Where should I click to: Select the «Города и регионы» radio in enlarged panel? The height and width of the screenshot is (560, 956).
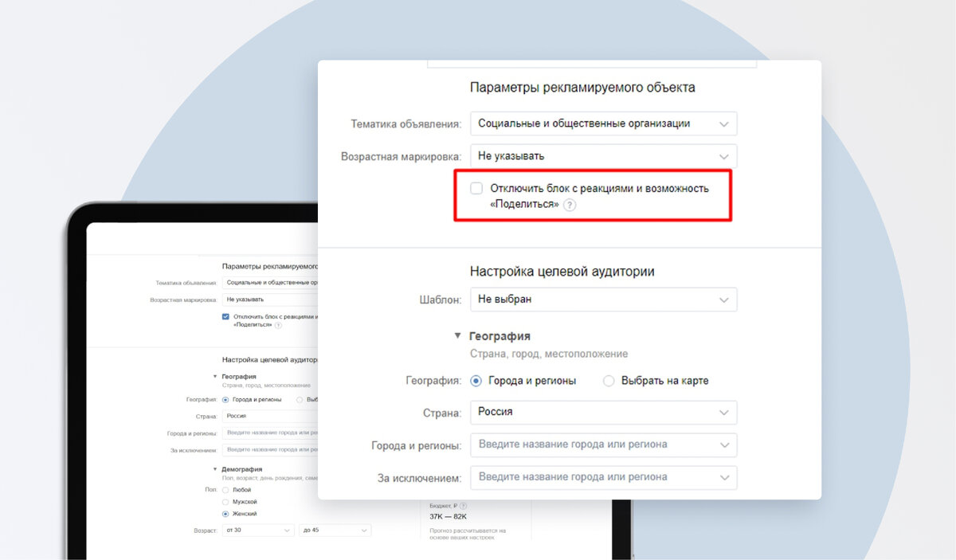pos(476,381)
